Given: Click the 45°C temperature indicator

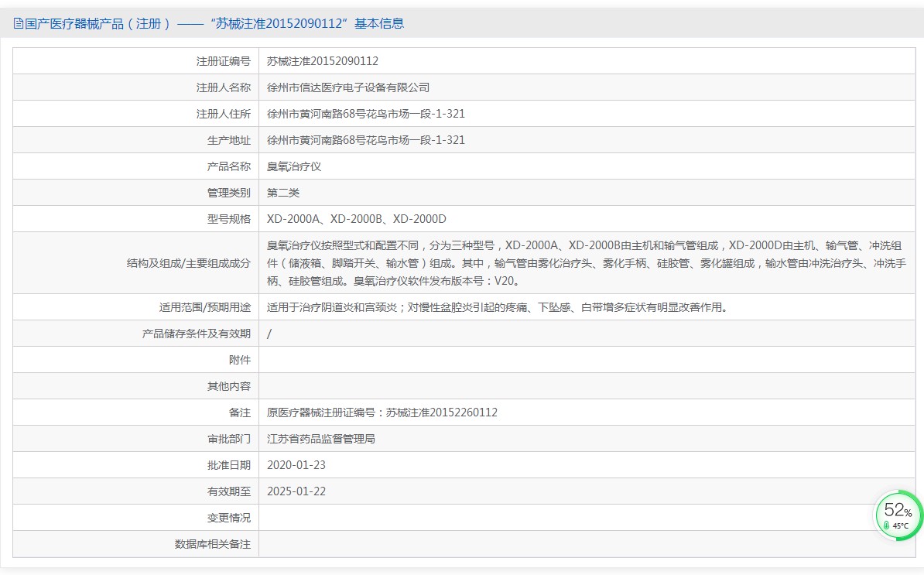Looking at the screenshot, I should (896, 525).
